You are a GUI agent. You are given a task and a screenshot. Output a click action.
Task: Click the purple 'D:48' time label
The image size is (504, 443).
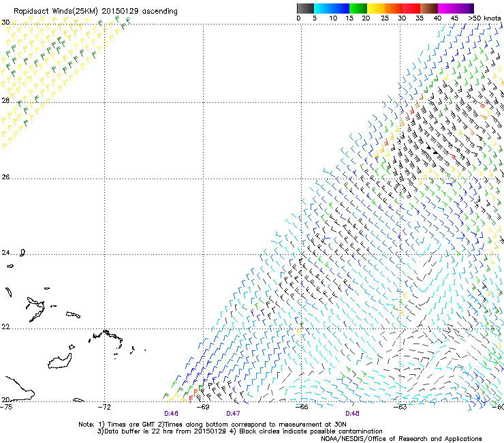[352, 414]
